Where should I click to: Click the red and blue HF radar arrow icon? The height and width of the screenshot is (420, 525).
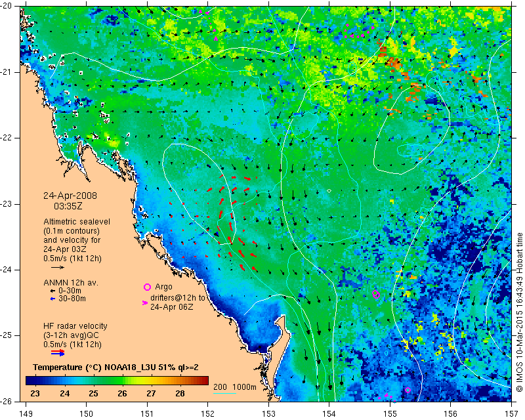tap(58, 352)
